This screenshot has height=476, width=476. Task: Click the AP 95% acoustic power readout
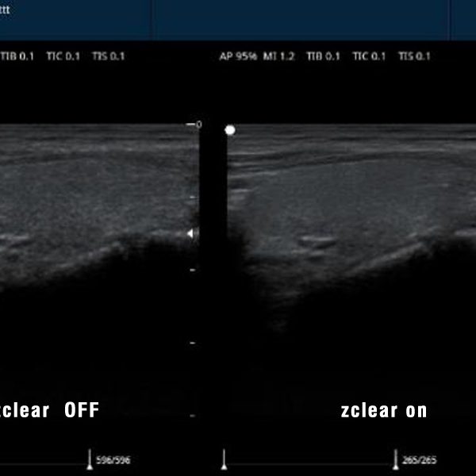233,56
